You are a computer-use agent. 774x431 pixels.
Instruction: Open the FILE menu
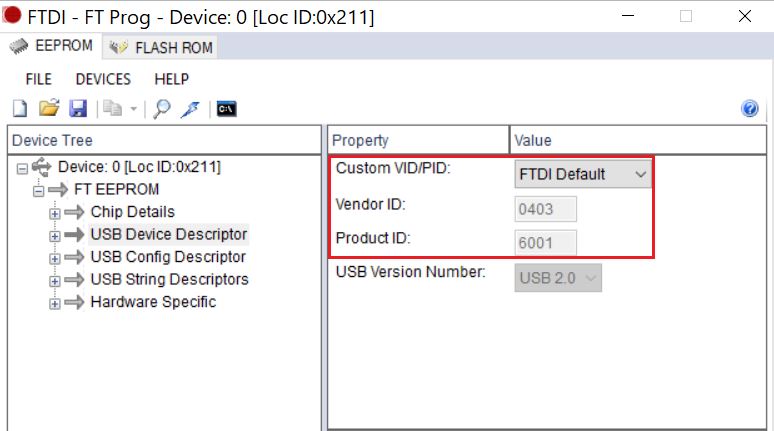39,79
